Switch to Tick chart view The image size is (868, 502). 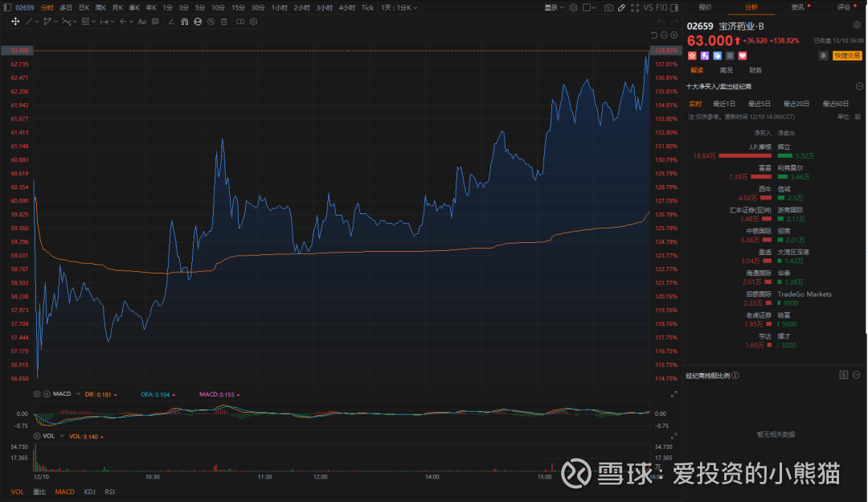tap(367, 8)
